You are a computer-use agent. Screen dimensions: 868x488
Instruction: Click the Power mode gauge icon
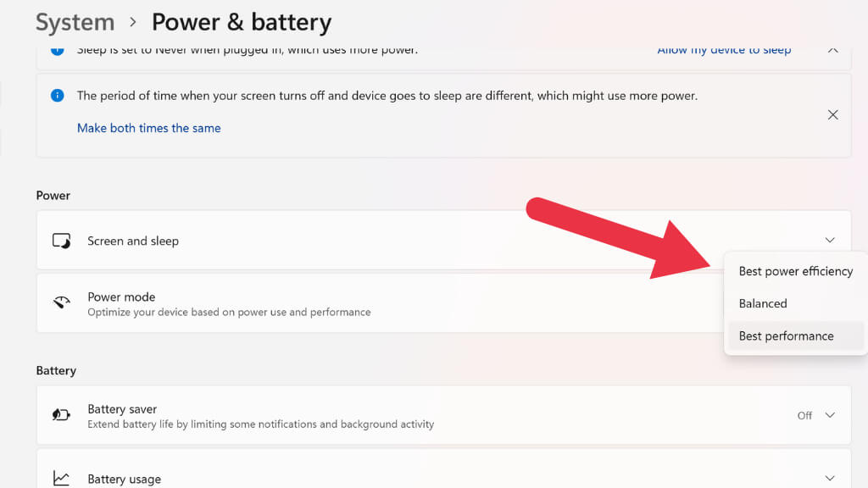61,303
